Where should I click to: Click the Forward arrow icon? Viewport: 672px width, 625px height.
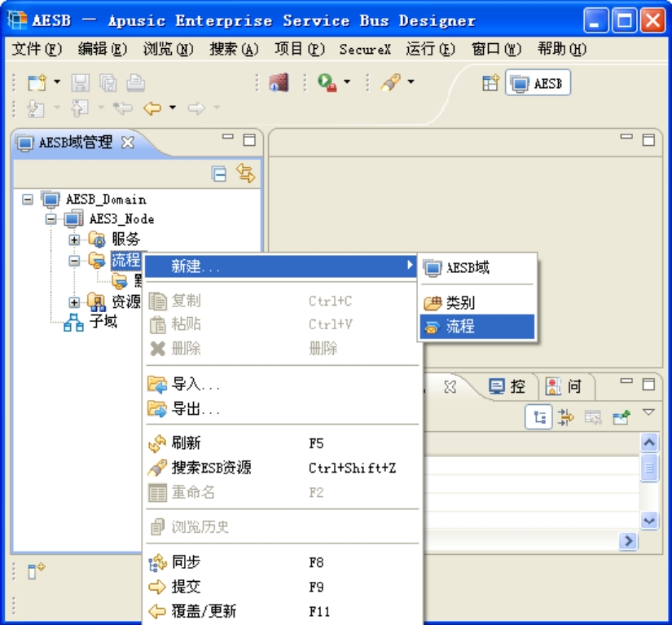tap(196, 108)
